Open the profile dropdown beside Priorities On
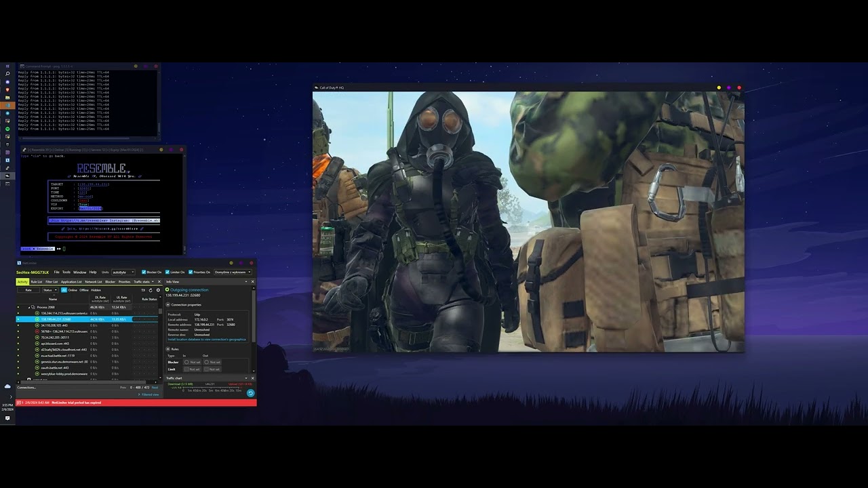This screenshot has height=488, width=868. 233,272
